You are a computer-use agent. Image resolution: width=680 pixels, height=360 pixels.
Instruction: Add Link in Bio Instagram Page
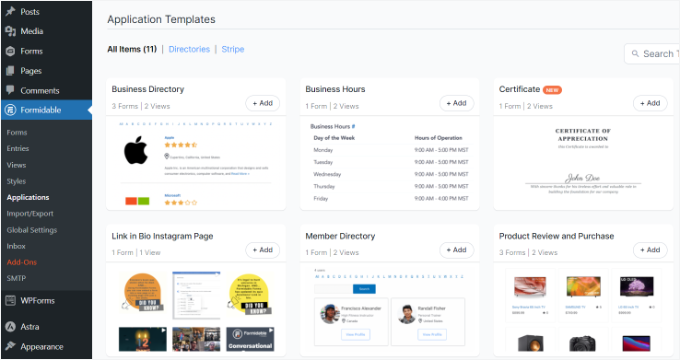click(262, 250)
